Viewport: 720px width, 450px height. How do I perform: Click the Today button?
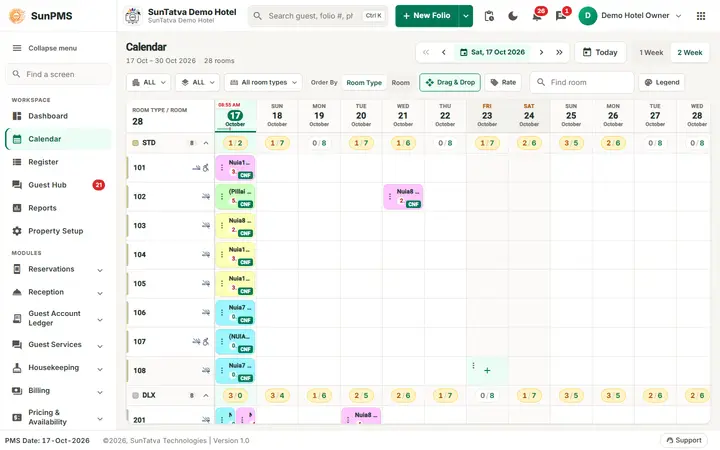[x=601, y=53]
